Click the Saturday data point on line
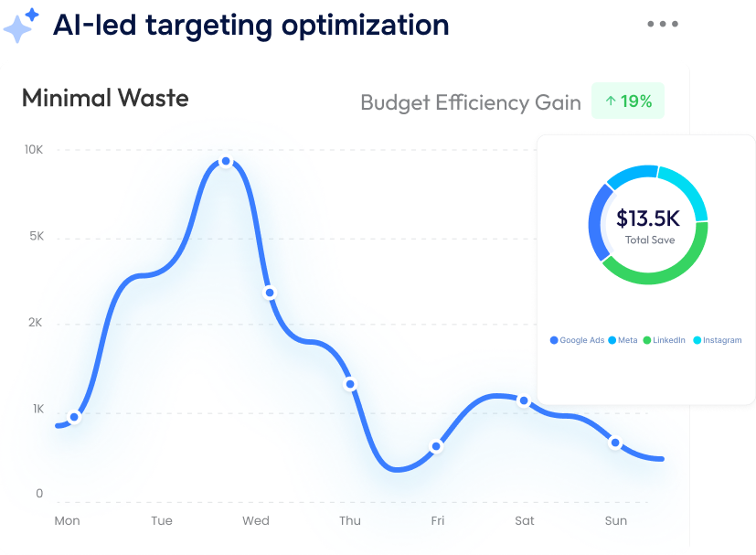 point(524,400)
